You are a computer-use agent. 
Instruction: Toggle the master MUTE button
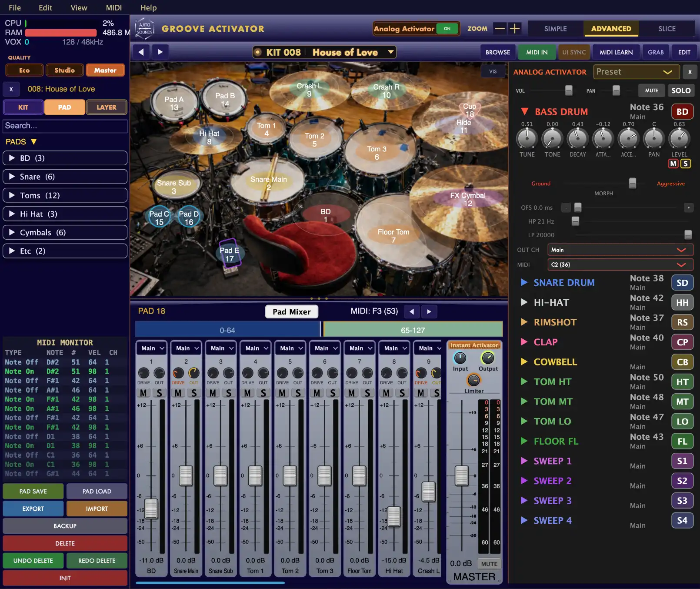click(x=489, y=564)
